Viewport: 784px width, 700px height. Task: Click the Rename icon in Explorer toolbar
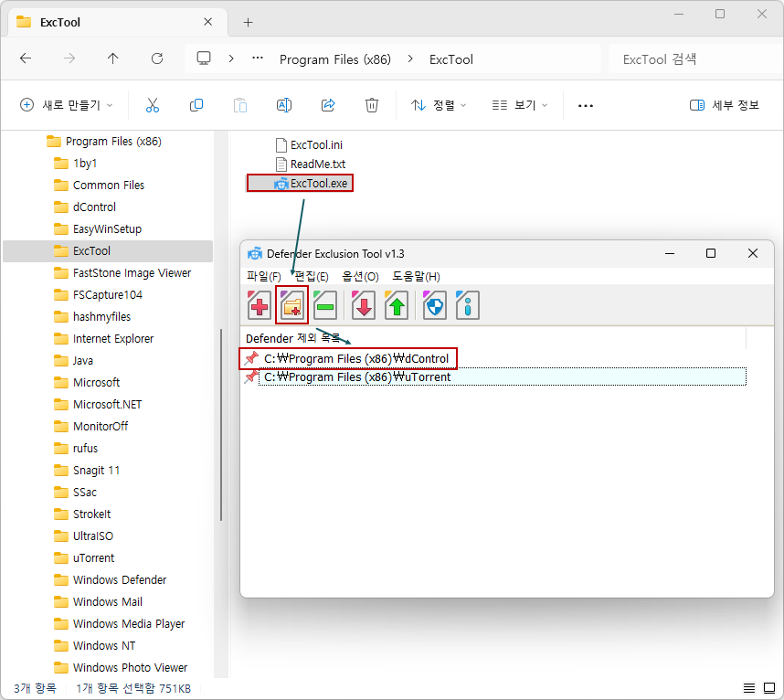[284, 105]
